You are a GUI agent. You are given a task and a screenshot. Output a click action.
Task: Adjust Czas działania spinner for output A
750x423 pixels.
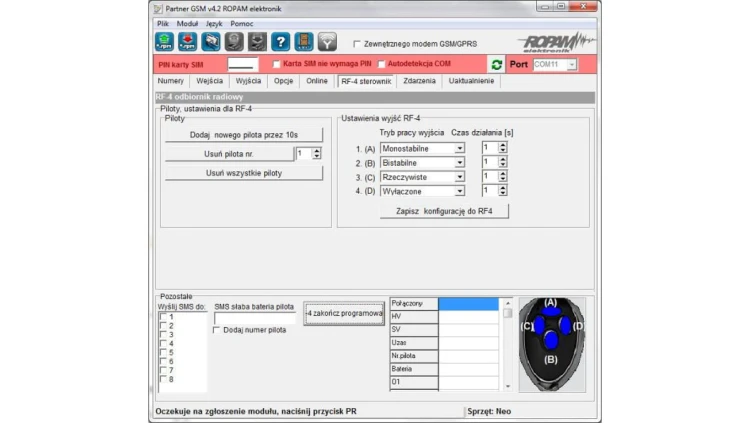502,148
